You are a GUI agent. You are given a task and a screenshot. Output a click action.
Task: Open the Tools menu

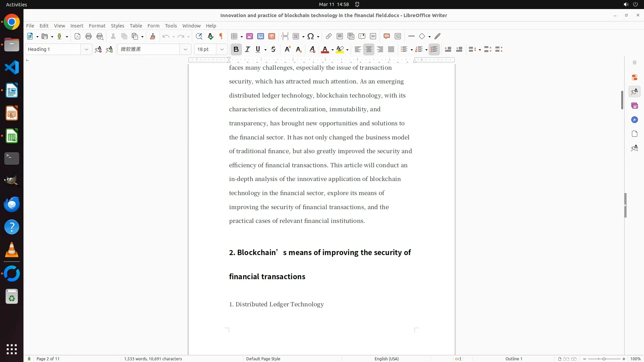(x=171, y=26)
